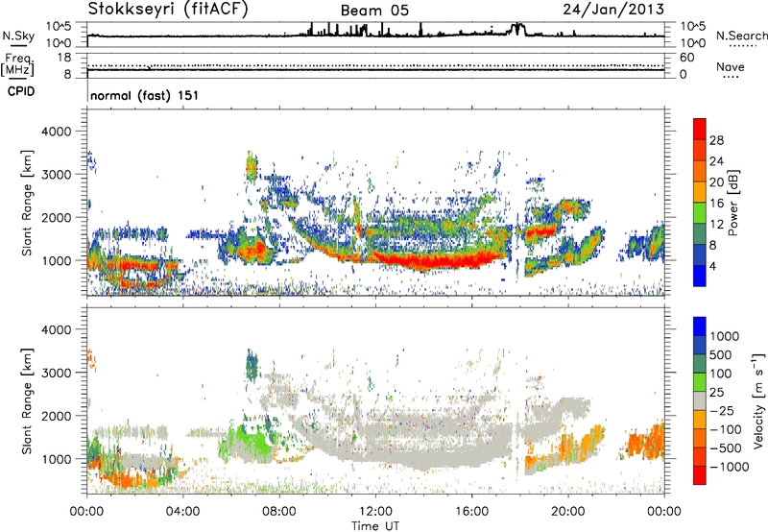This screenshot has height=532, width=768.
Task: Click '28' on the power color bar
Action: (x=716, y=140)
